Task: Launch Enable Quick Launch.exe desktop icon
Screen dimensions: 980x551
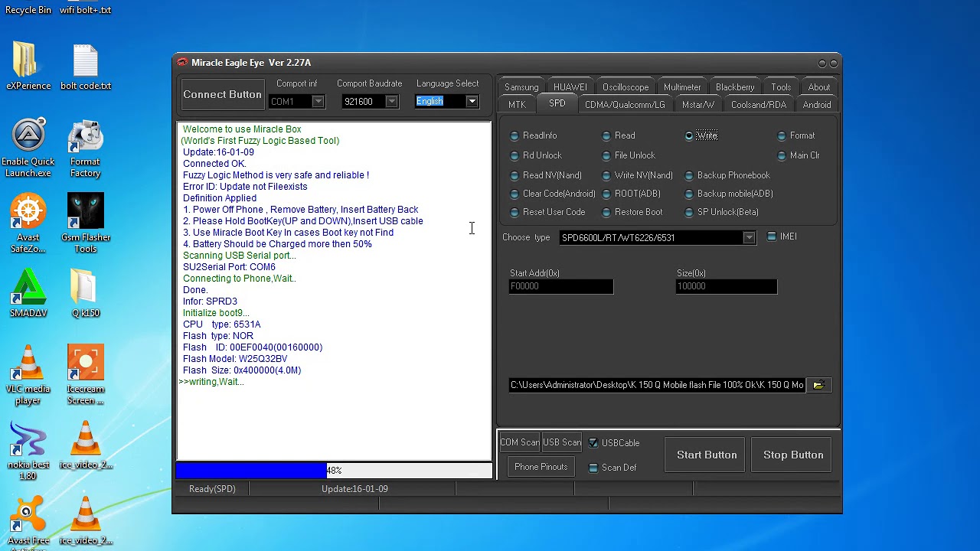Action: (28, 148)
